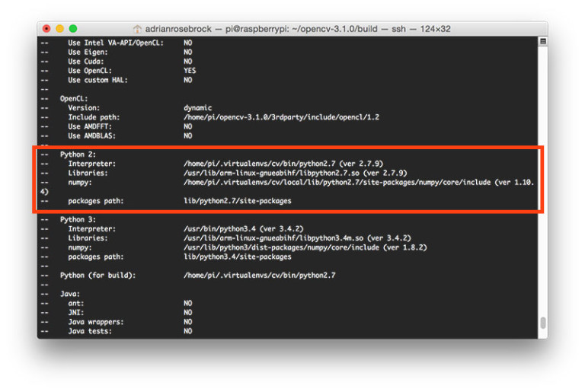The image size is (585, 392).
Task: Click the scrollback split icon at top right
Action: pos(543,41)
